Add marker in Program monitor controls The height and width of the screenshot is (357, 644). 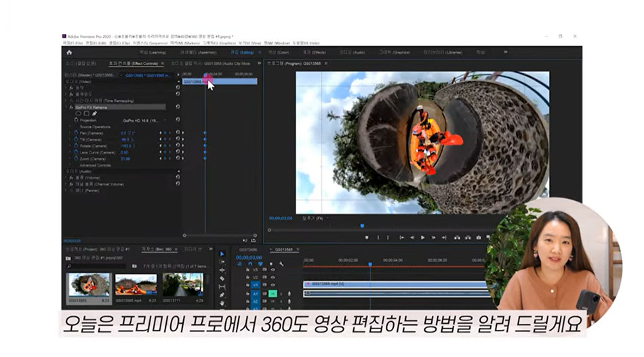click(367, 238)
